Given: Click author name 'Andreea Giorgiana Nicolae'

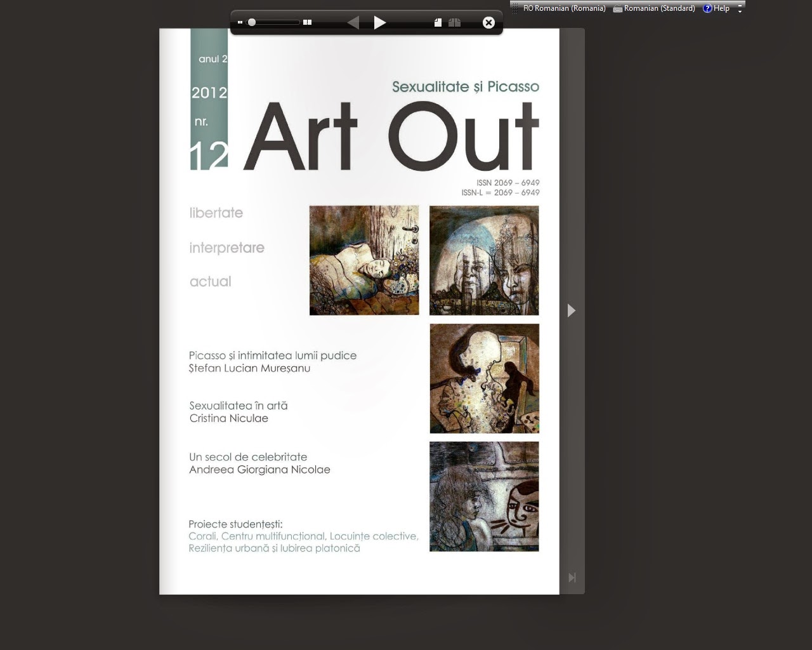Looking at the screenshot, I should [x=259, y=470].
